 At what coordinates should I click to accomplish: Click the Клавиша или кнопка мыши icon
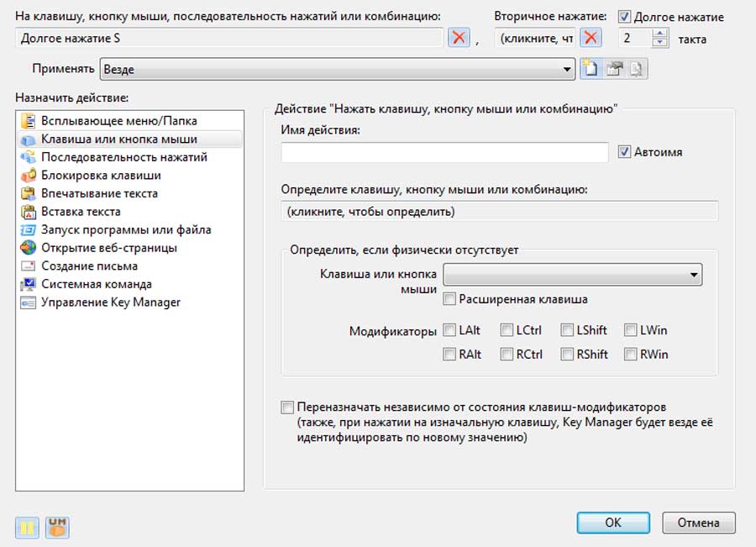(x=29, y=139)
